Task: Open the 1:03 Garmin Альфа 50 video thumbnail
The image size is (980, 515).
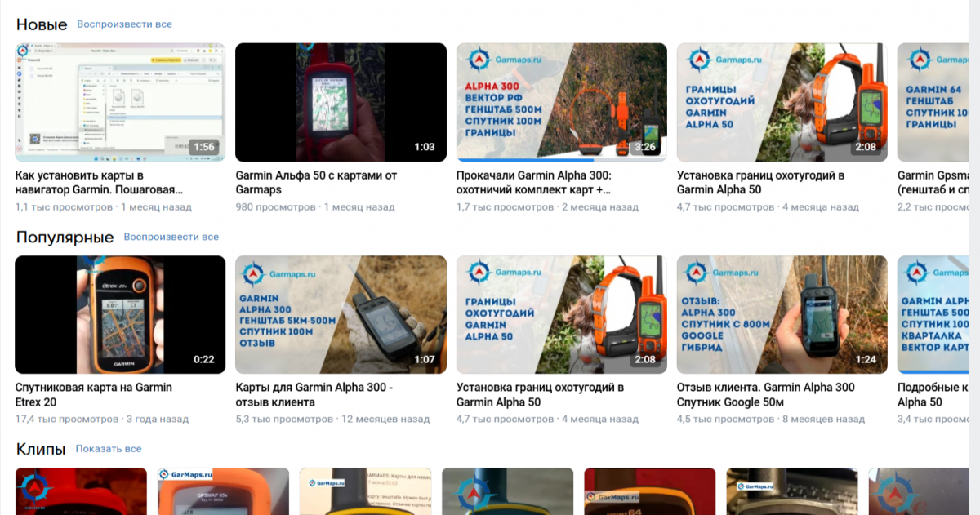Action: click(x=341, y=102)
